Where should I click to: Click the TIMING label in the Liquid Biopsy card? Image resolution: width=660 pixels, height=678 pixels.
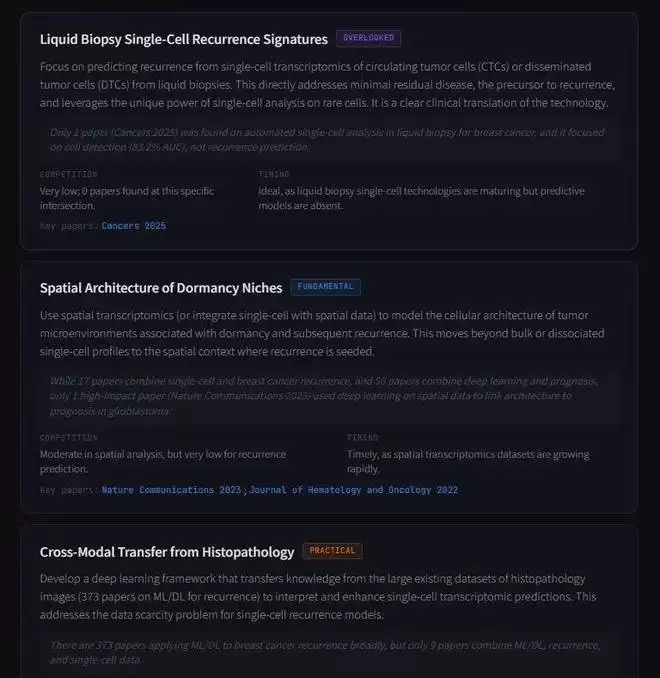coord(274,174)
